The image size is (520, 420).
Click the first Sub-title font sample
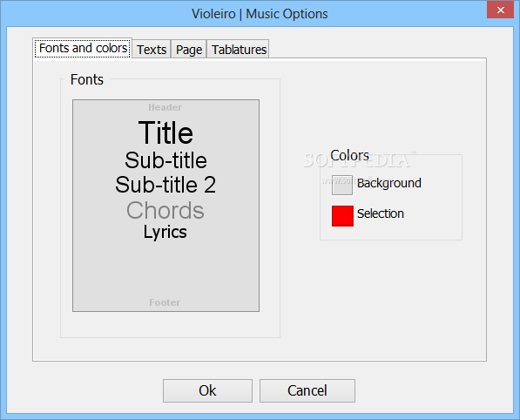pos(165,160)
